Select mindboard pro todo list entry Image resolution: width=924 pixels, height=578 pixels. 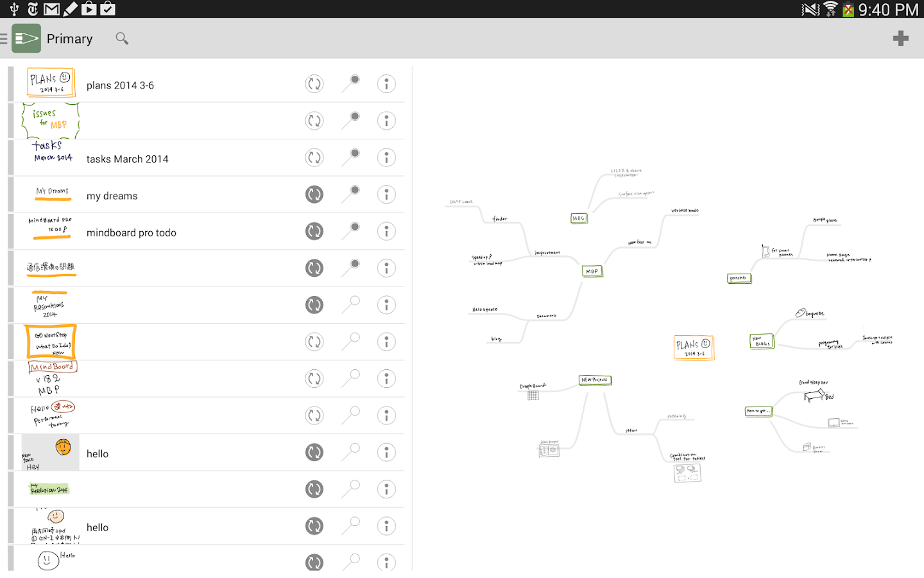pos(131,233)
